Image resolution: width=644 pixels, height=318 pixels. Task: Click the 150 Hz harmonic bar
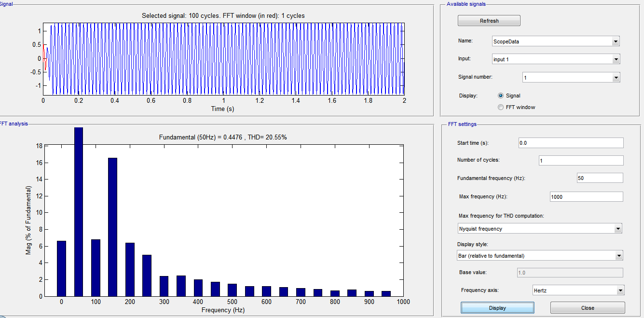(x=112, y=227)
